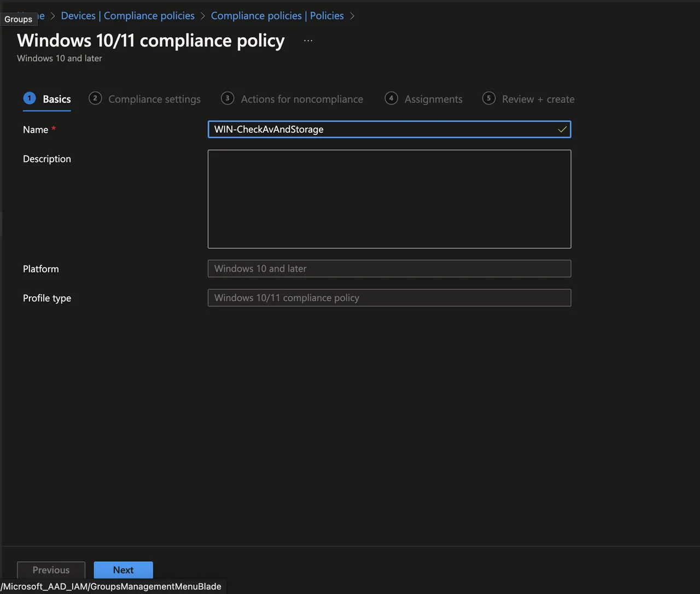
Task: Open Devices | Compliance policies breadcrumb link
Action: click(128, 16)
